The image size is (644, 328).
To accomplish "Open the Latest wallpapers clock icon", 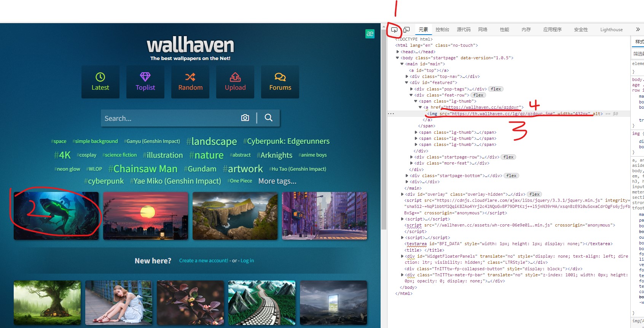I will pos(100,77).
